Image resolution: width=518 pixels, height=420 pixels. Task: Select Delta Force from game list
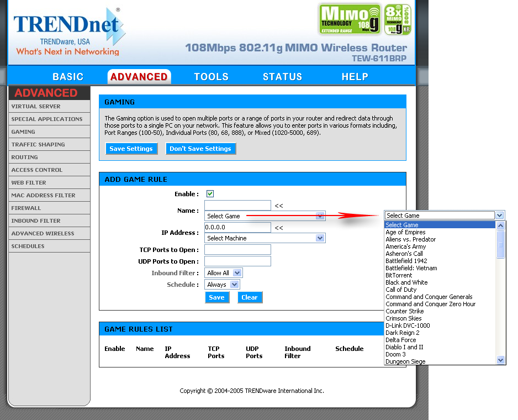coord(440,340)
